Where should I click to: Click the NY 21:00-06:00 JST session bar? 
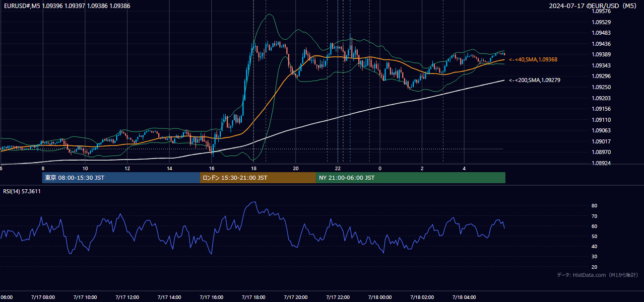[x=411, y=178]
